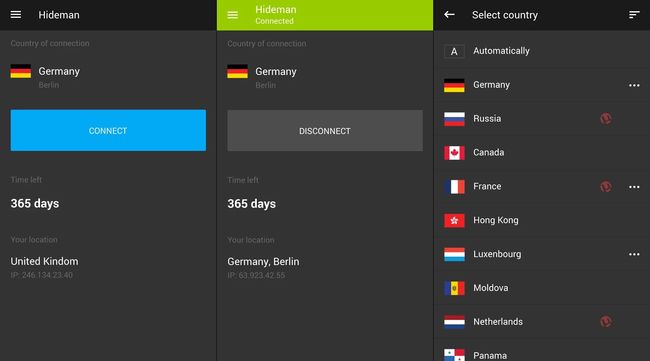Click the Moldova flag icon
This screenshot has height=361, width=650.
click(x=454, y=288)
